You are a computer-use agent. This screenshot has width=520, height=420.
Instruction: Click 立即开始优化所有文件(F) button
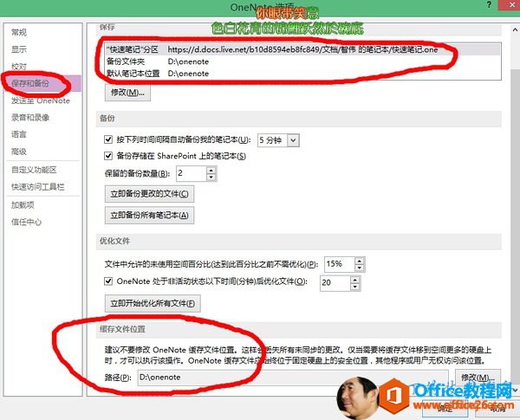pyautogui.click(x=153, y=304)
